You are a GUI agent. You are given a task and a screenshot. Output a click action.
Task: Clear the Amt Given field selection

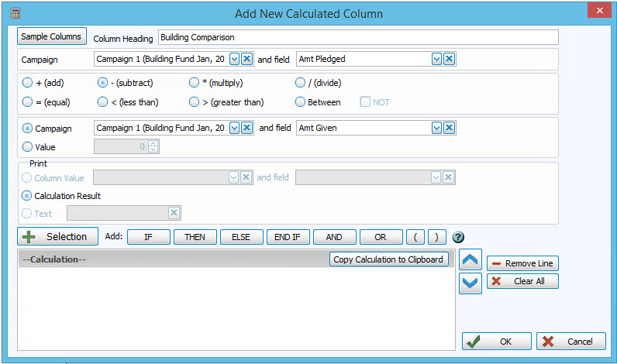point(449,129)
